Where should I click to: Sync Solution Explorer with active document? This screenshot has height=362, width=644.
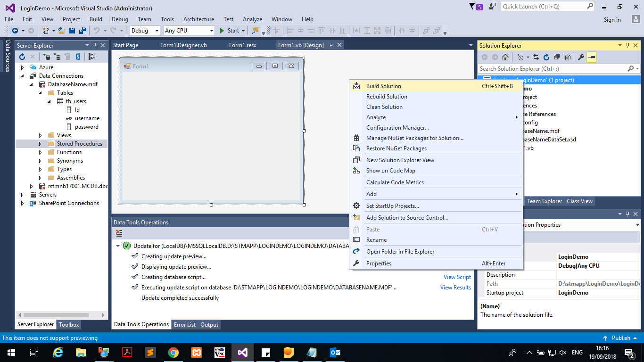[537, 57]
